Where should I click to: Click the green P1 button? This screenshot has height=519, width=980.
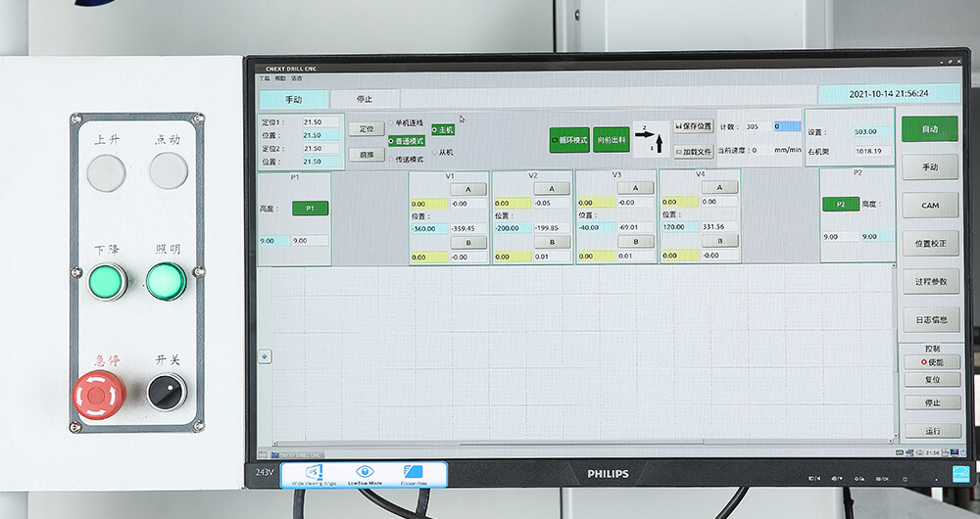tap(310, 209)
